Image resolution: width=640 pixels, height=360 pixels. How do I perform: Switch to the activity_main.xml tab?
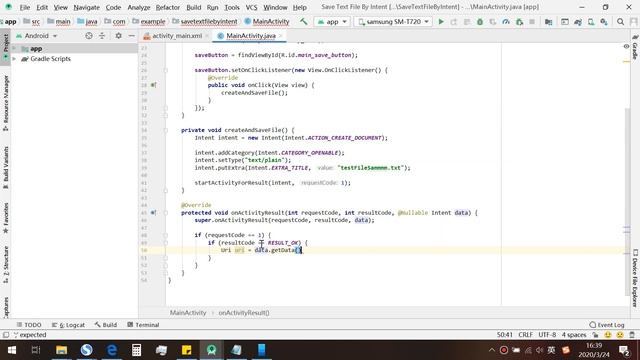pyautogui.click(x=177, y=36)
